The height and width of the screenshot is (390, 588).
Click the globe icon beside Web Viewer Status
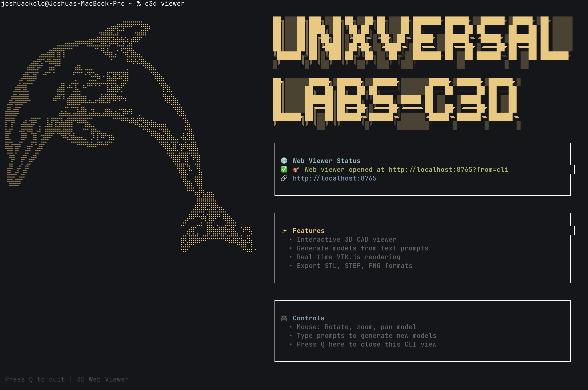(x=284, y=161)
